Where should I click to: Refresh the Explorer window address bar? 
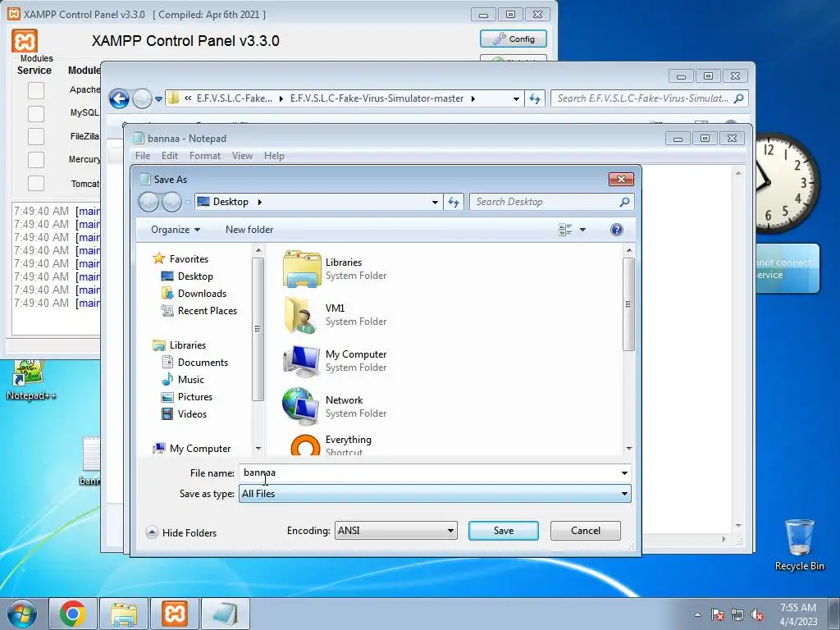point(535,98)
